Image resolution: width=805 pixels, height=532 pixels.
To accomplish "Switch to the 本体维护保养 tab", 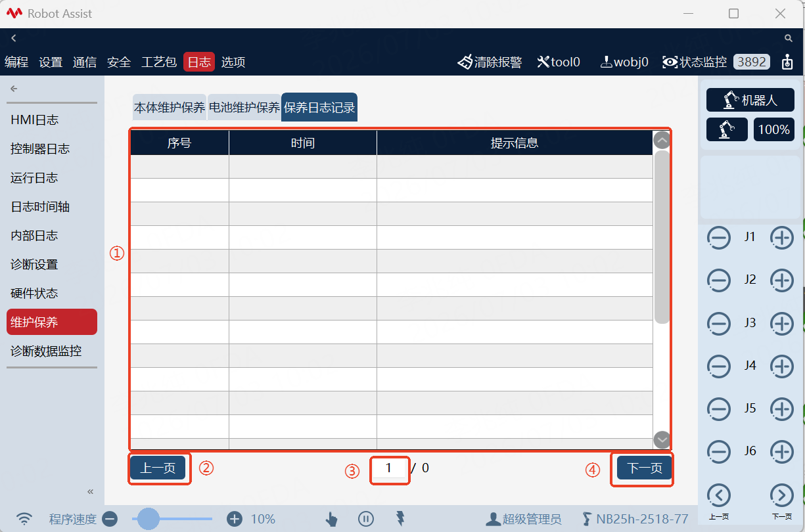I will (170, 108).
